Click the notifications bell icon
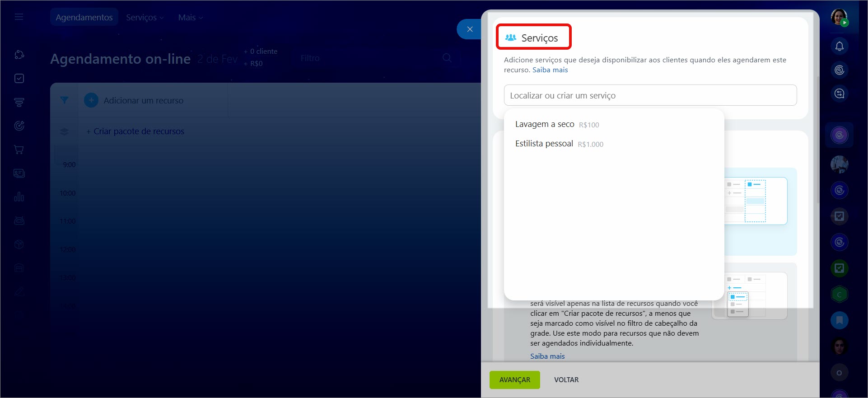The width and height of the screenshot is (868, 398). [839, 46]
